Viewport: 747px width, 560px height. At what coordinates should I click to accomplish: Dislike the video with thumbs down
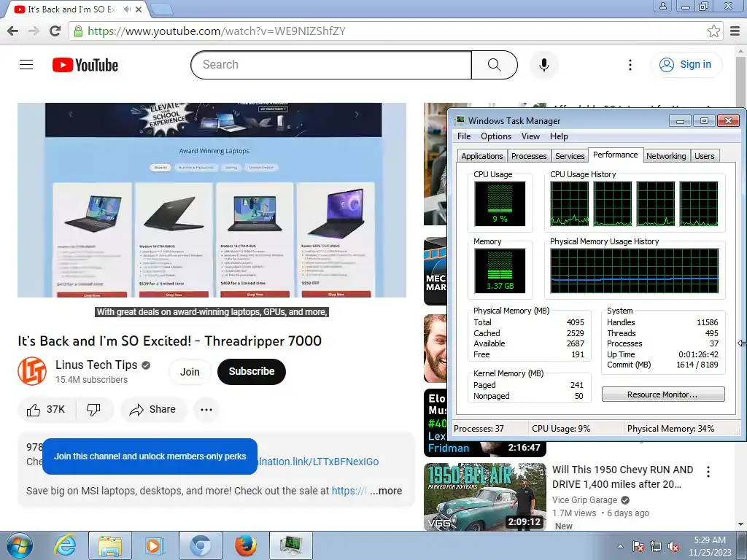coord(94,410)
